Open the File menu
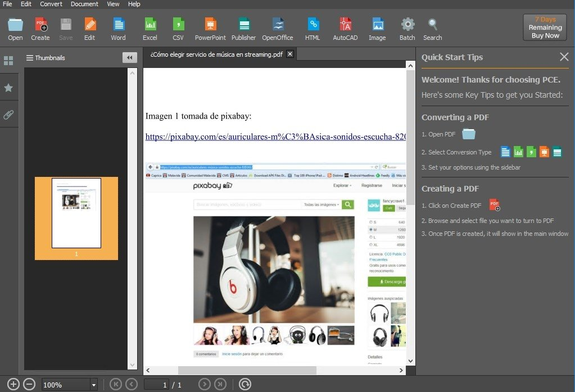Image resolution: width=575 pixels, height=392 pixels. tap(7, 4)
